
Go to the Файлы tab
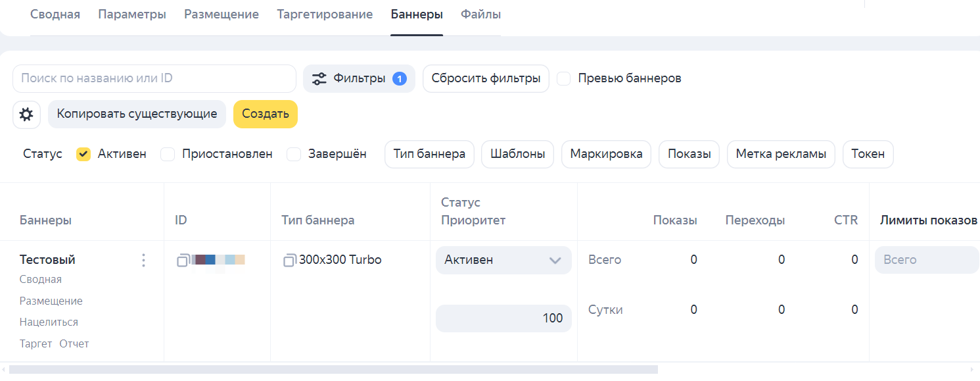[480, 14]
